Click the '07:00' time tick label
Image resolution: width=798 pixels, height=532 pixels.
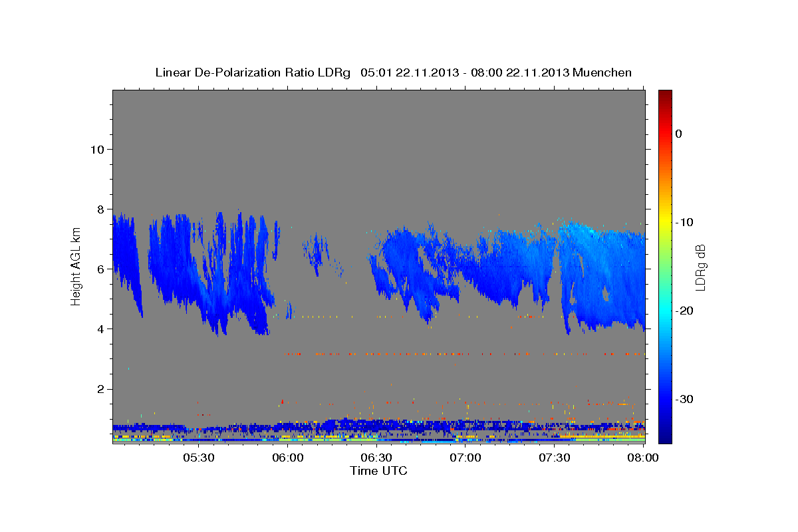465,458
